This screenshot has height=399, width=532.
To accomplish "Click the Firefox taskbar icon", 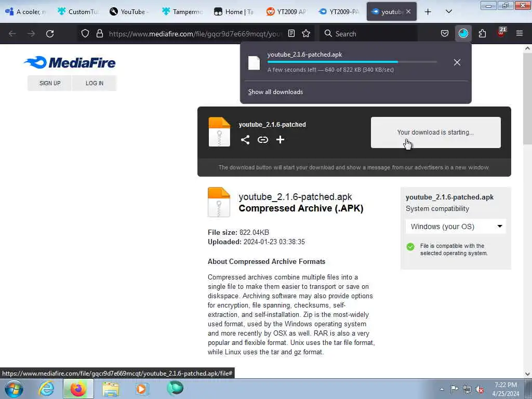I will (78, 389).
